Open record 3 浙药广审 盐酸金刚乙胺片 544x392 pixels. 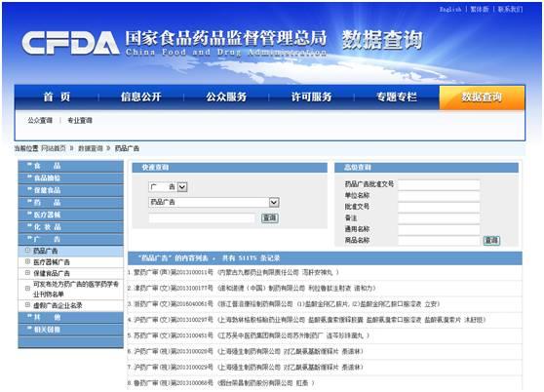click(x=287, y=304)
